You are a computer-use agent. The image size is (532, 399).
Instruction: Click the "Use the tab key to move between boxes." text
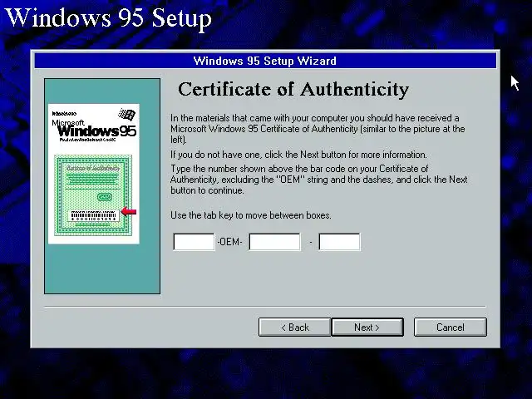(x=251, y=215)
